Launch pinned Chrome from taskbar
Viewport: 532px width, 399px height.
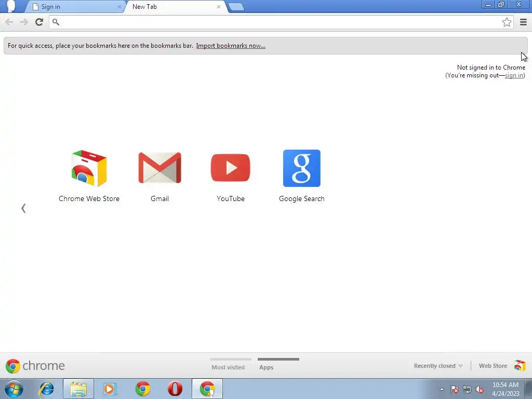pyautogui.click(x=142, y=389)
